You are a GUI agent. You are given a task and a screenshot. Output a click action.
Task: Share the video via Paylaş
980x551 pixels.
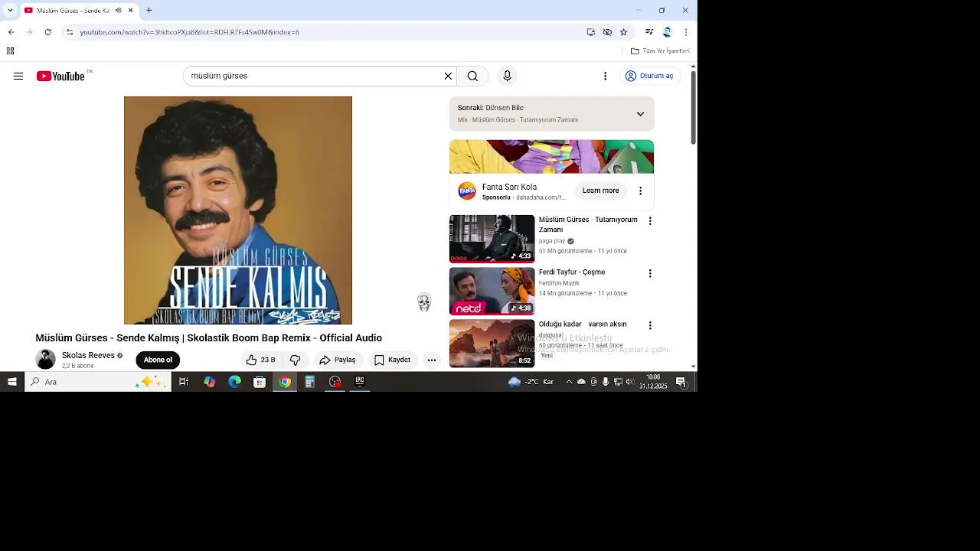coord(338,360)
